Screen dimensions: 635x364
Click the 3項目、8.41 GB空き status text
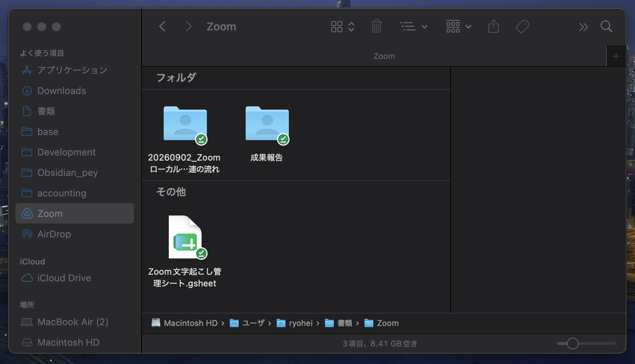(380, 344)
